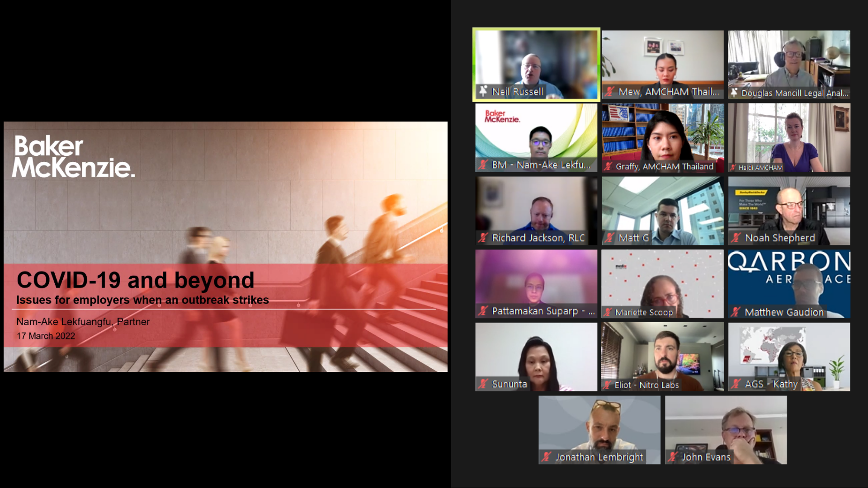Select Graffy, AMCHAM Thailand's video tile
The image size is (868, 488).
click(663, 138)
